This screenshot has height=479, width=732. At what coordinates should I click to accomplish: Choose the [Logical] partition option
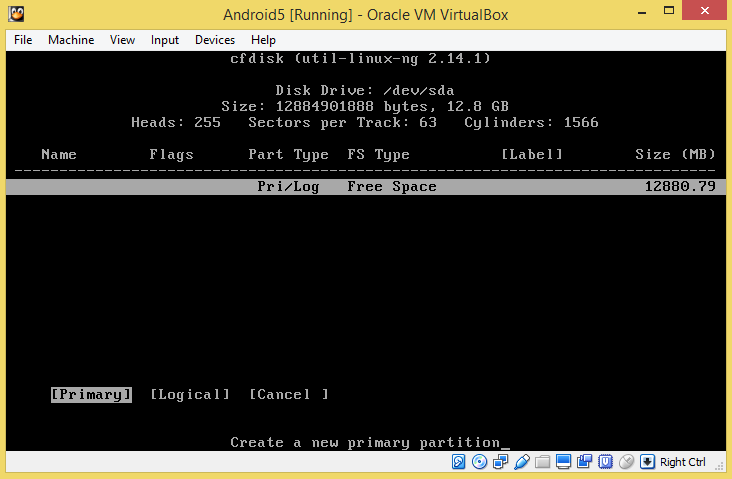pos(190,394)
